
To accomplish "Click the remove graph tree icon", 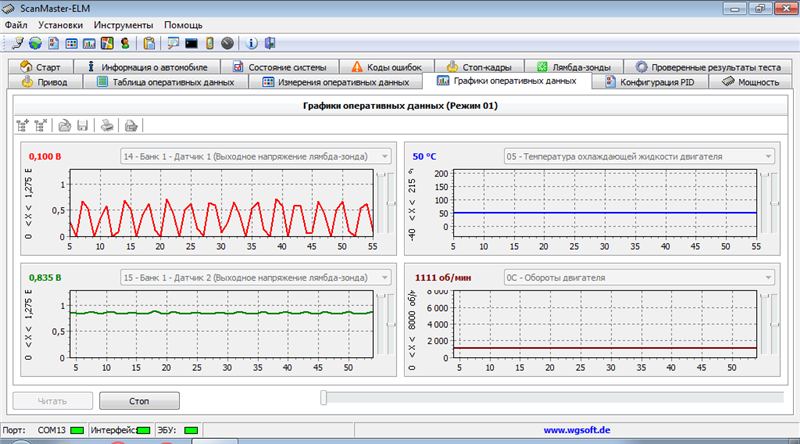I will (41, 125).
